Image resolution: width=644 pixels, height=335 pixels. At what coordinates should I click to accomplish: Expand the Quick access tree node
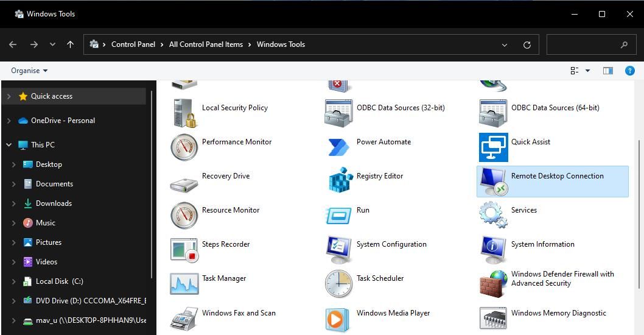pos(9,96)
